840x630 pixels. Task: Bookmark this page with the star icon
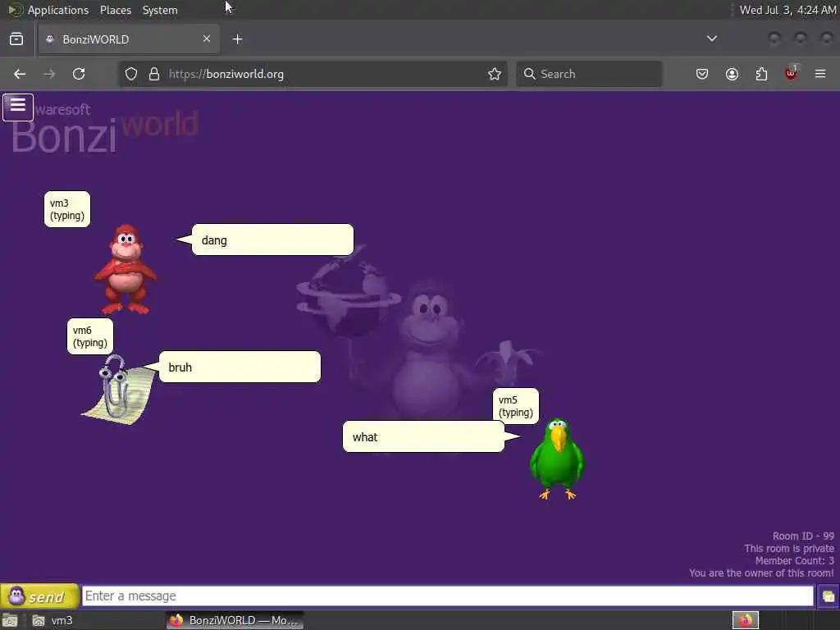(495, 74)
